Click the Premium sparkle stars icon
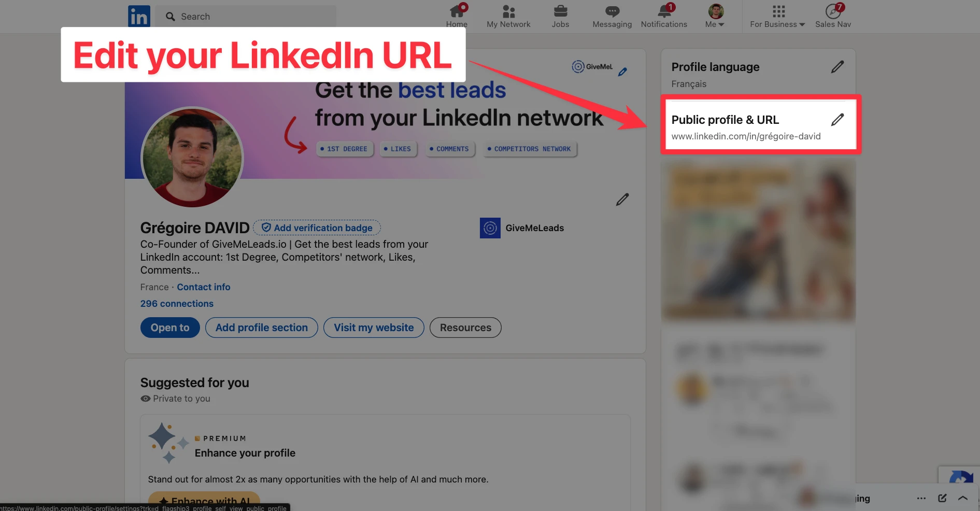This screenshot has width=980, height=511. [x=168, y=443]
